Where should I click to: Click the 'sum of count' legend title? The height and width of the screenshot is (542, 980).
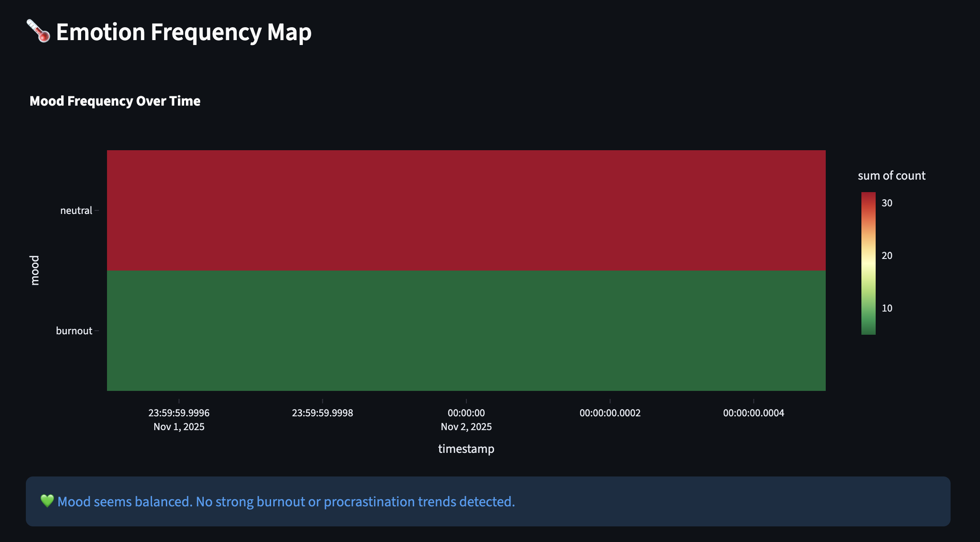[891, 176]
